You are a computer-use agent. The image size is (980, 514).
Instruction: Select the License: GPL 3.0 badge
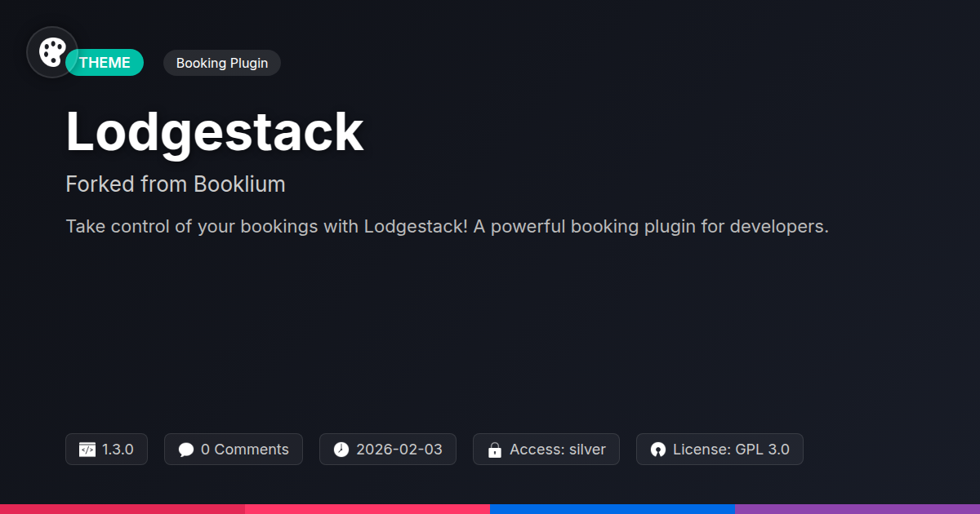pyautogui.click(x=719, y=450)
